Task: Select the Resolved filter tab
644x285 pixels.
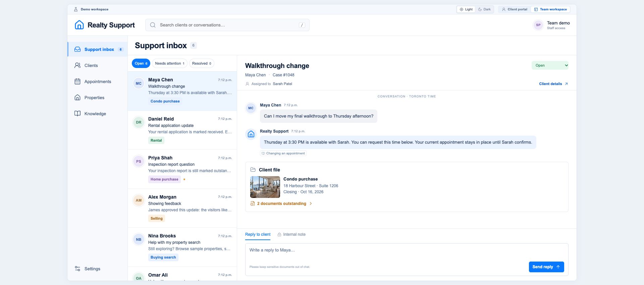Action: 202,63
